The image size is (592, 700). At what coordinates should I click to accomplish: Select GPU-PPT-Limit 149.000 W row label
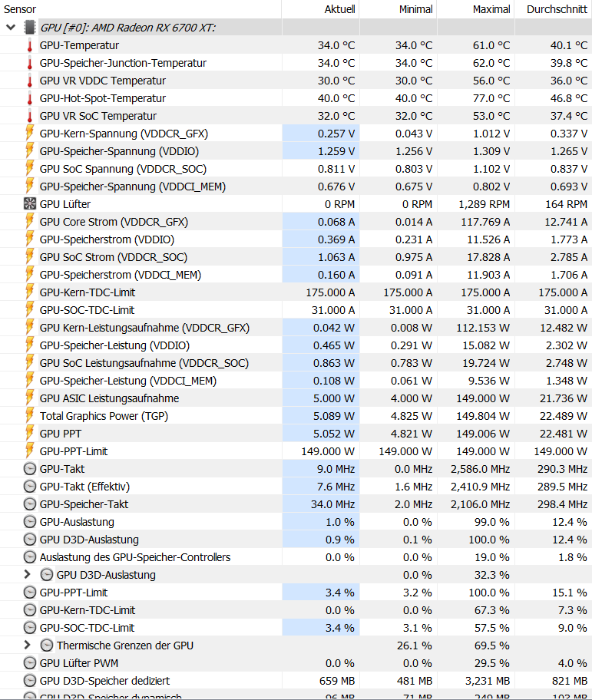click(x=73, y=451)
